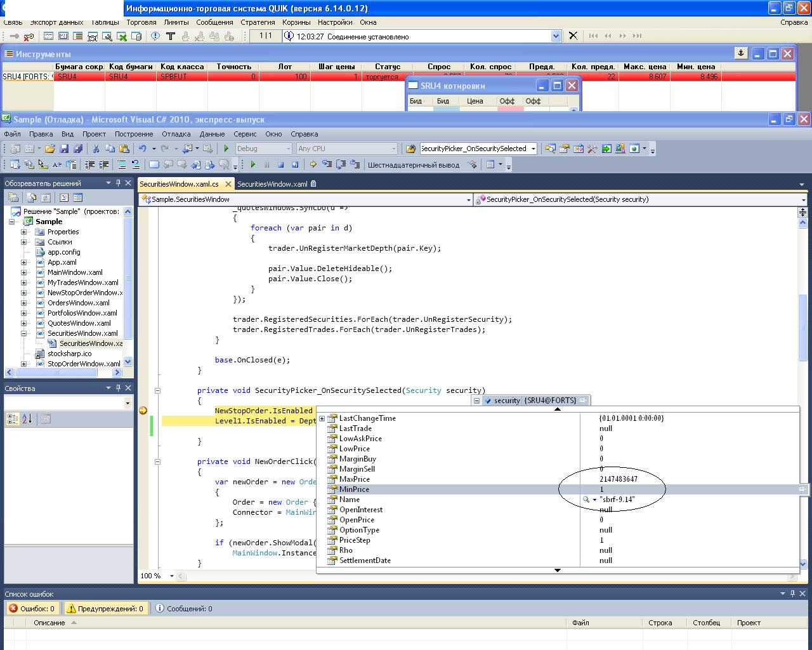Toggle auto-hide pin on Свойства panel
812x650 pixels.
(118, 388)
